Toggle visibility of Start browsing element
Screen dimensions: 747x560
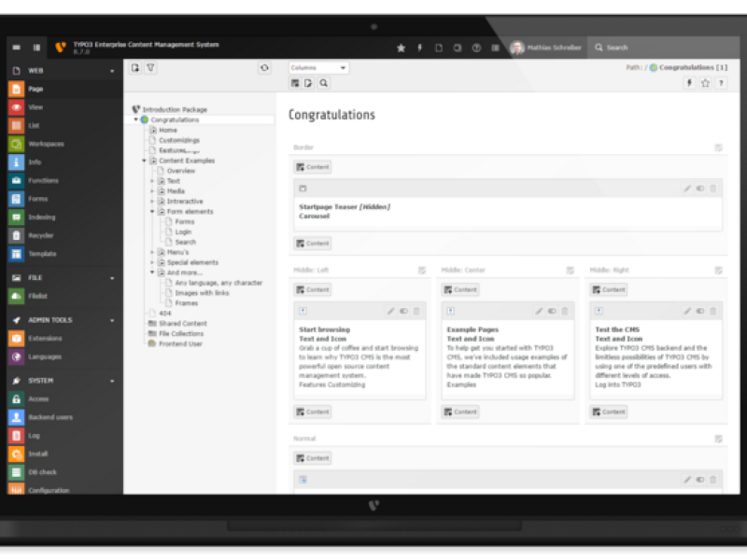403,311
